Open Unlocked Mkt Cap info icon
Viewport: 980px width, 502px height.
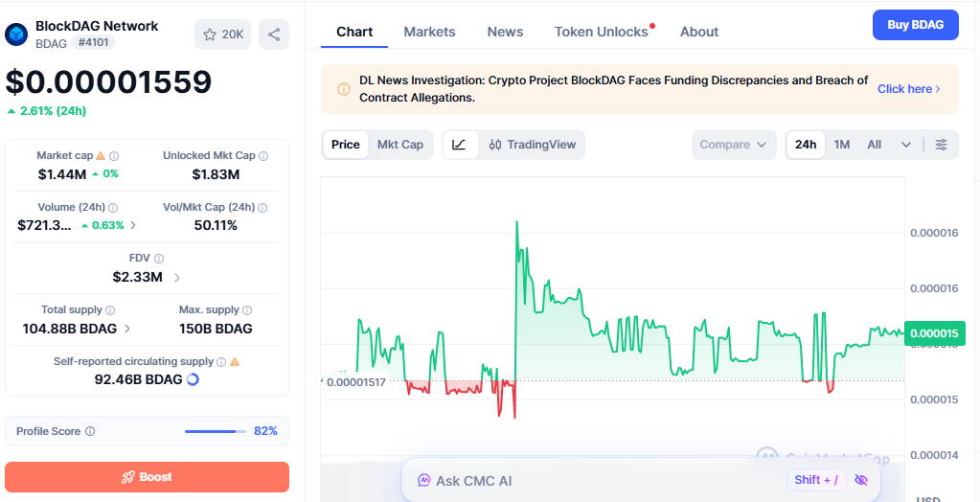[x=263, y=155]
